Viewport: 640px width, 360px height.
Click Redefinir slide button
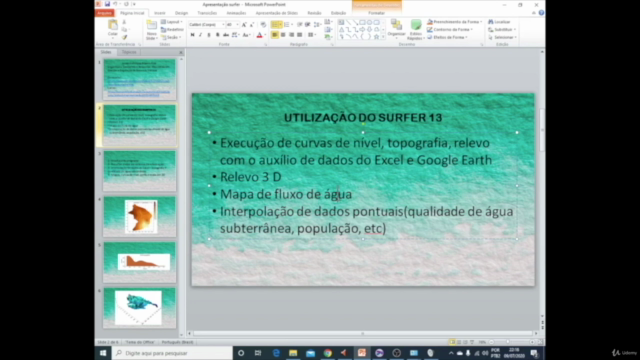click(172, 29)
